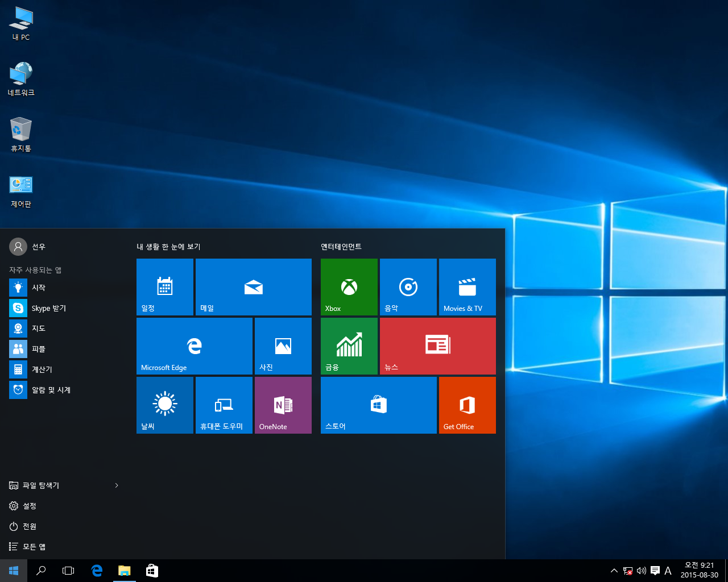Select the 내 PC desktop icon
Viewport: 728px width, 582px height.
21,23
